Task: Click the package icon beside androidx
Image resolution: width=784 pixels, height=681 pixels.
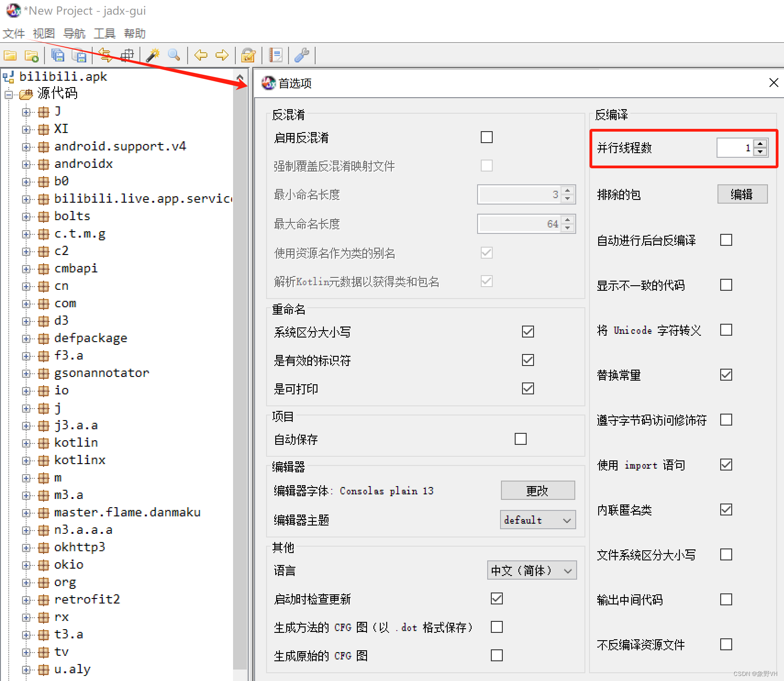Action: coord(44,164)
